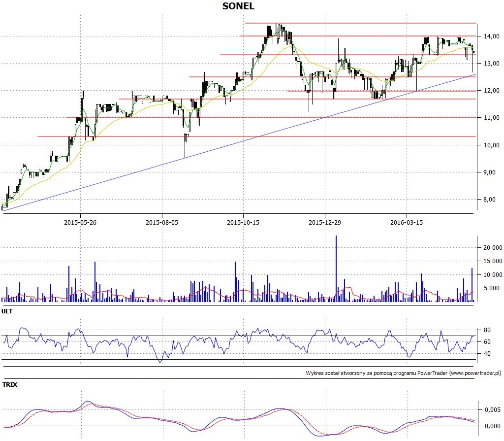Click the 10 000 volume axis label

(x=493, y=274)
